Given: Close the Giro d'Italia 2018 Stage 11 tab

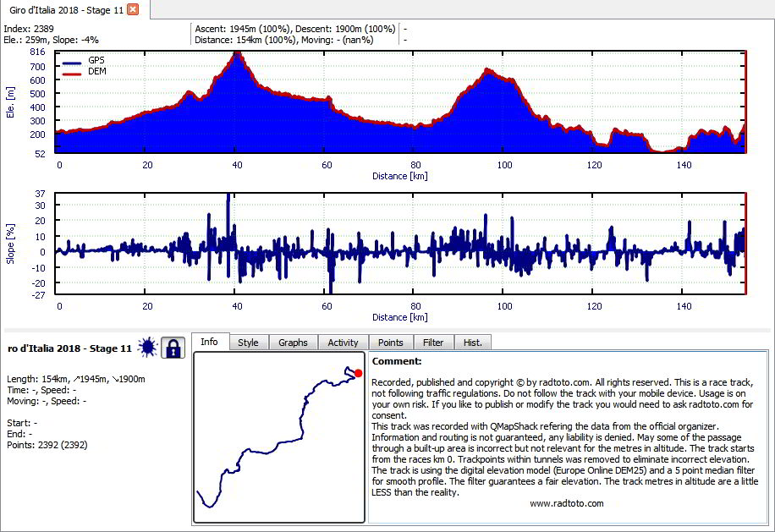Looking at the screenshot, I should click(133, 9).
